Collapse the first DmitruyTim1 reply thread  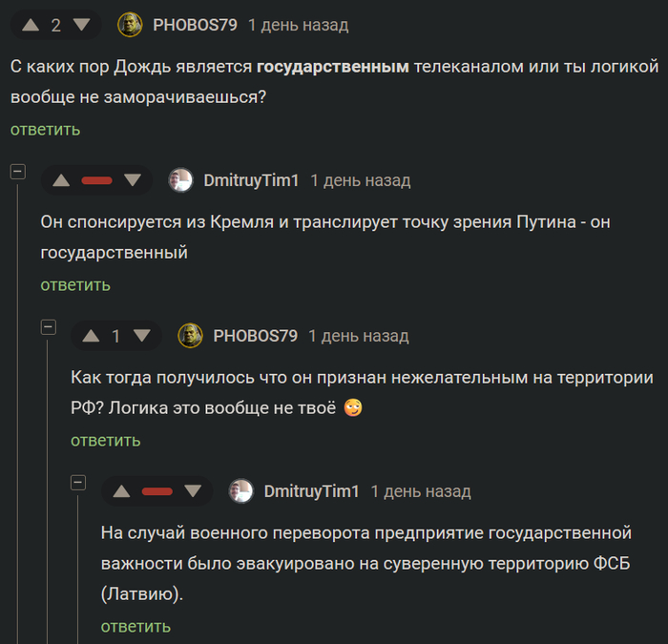17,172
